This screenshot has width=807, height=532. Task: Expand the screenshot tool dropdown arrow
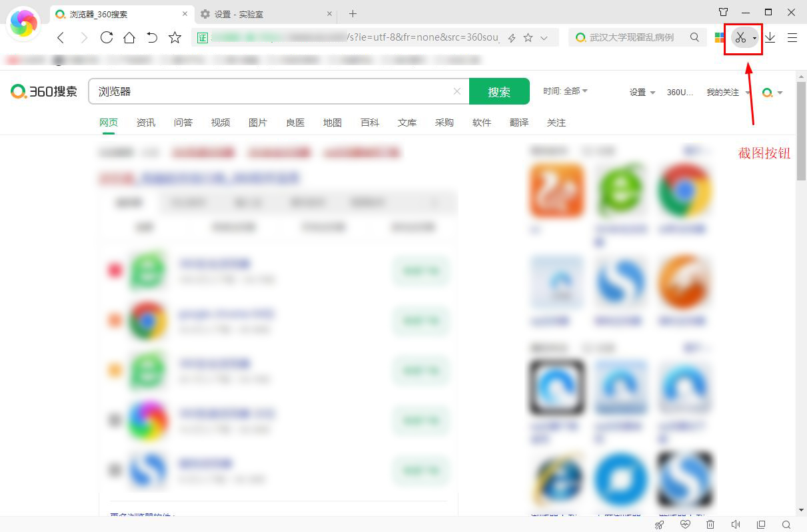coord(755,39)
